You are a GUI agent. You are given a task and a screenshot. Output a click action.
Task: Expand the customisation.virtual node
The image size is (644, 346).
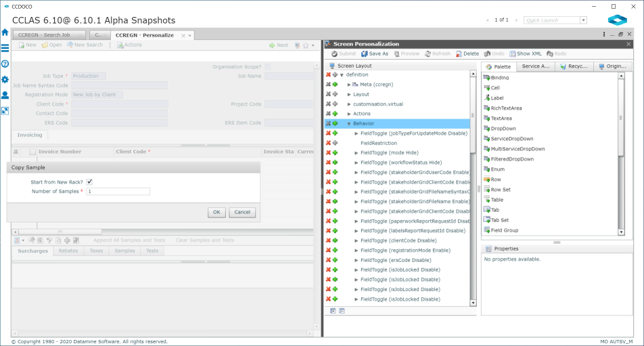[349, 104]
